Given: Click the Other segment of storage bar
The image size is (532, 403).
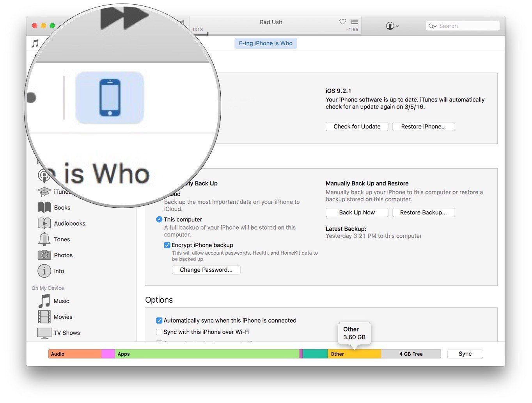Looking at the screenshot, I should [x=354, y=354].
